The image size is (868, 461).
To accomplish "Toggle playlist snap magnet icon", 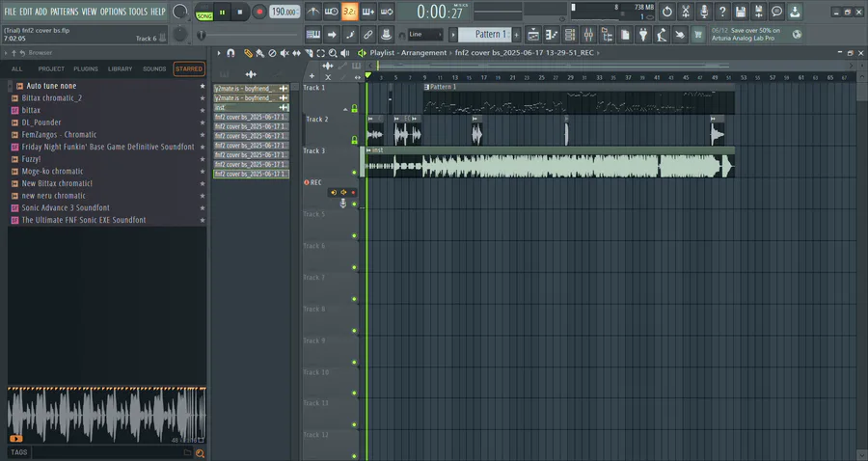I will (231, 53).
